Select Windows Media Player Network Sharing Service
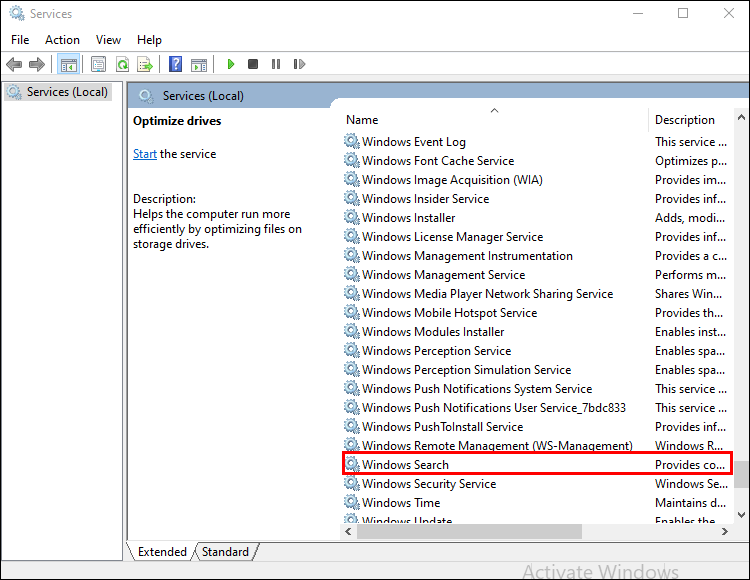The height and width of the screenshot is (580, 750). pos(487,294)
